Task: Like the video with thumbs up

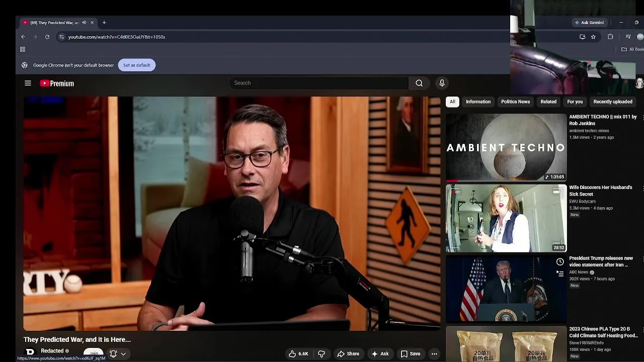Action: click(x=298, y=354)
